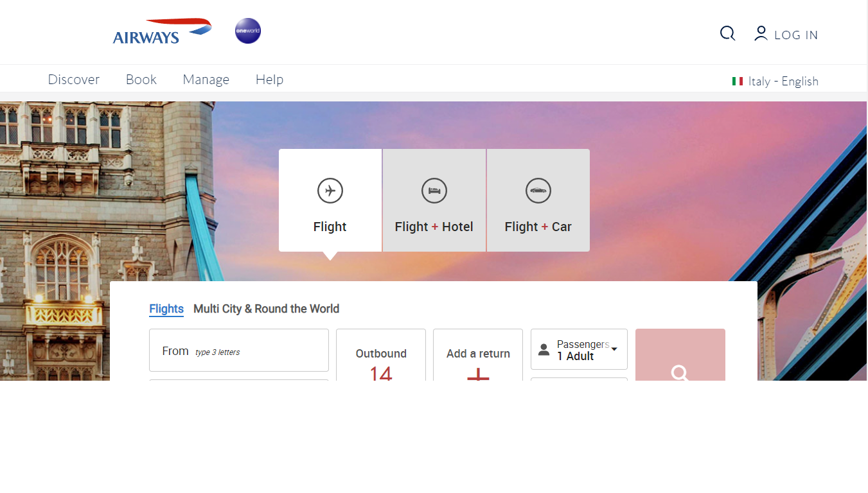Expand the Passengers dropdown arrow
The height and width of the screenshot is (493, 868).
point(614,349)
